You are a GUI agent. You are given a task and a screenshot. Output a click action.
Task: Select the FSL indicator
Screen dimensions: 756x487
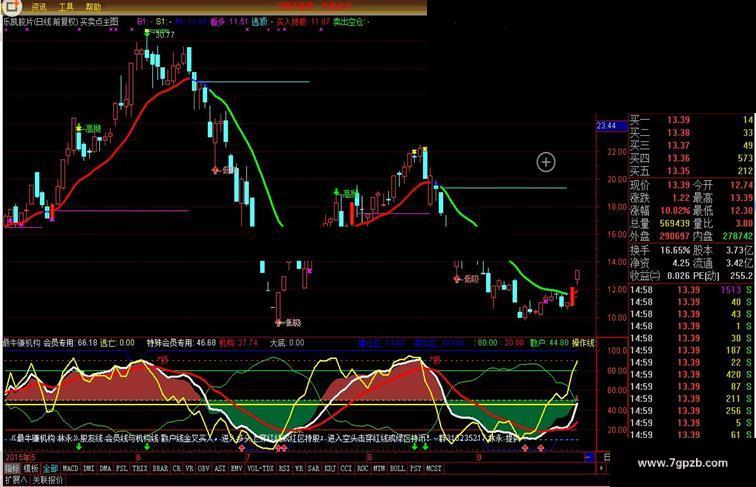(122, 468)
